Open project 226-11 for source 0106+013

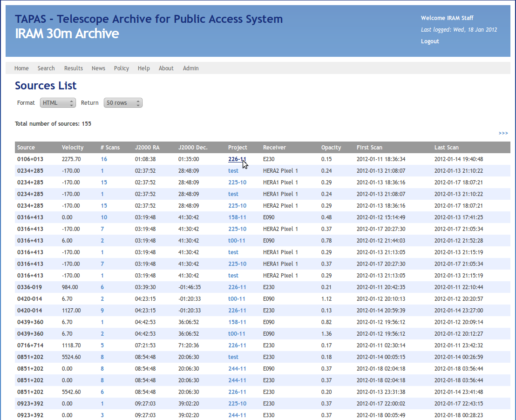pyautogui.click(x=237, y=159)
